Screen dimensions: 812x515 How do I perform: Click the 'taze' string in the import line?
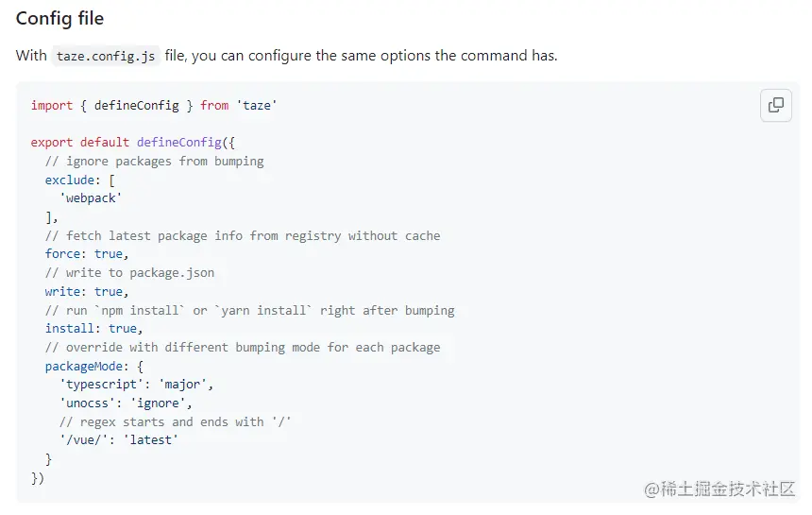coord(257,105)
